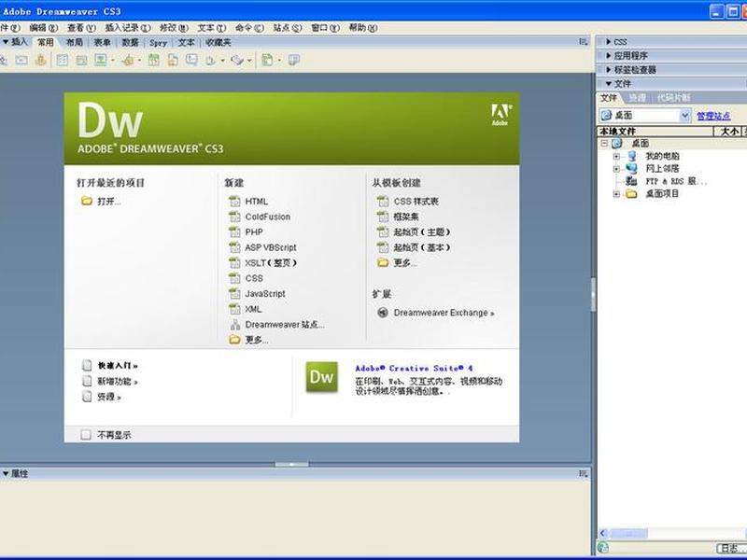Open the Head icon dropdown arrow

(x=222, y=61)
